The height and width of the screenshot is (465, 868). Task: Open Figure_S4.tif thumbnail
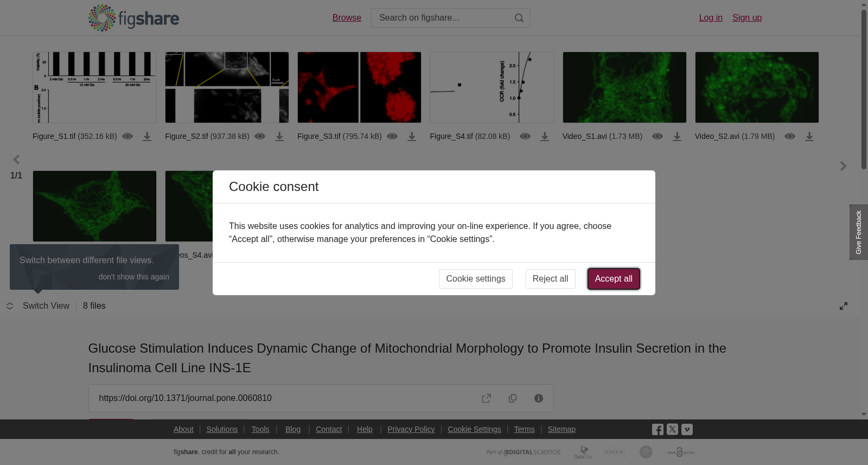point(492,87)
